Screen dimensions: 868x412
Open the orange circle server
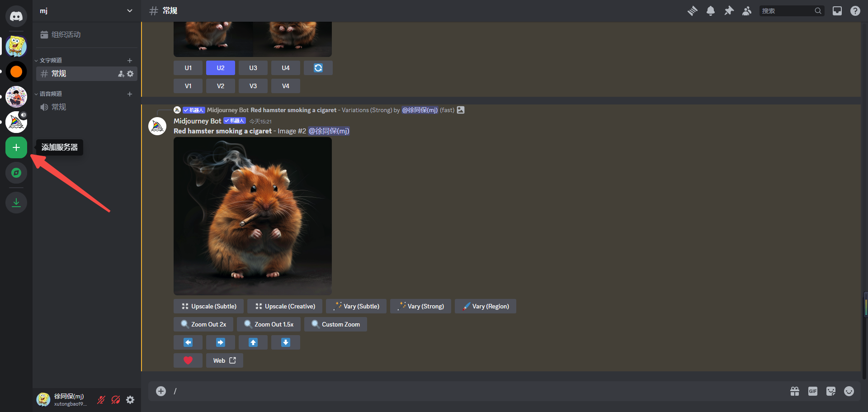tap(16, 71)
